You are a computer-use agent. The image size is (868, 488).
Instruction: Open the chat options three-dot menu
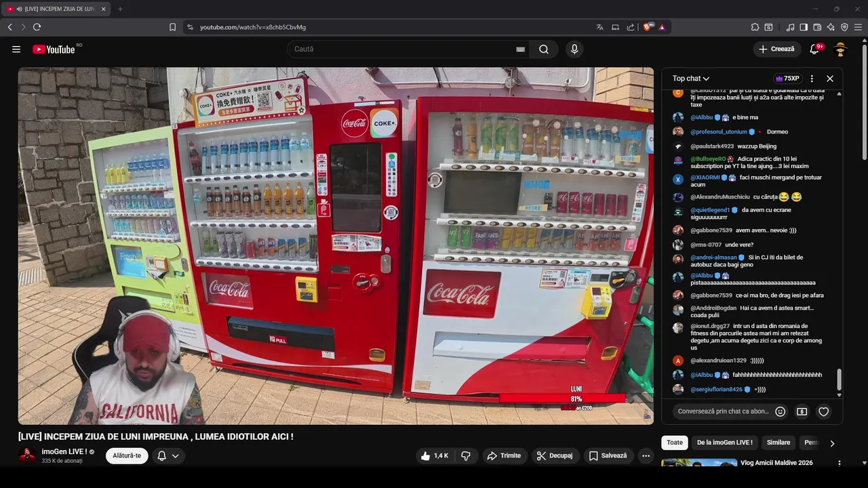pos(812,79)
